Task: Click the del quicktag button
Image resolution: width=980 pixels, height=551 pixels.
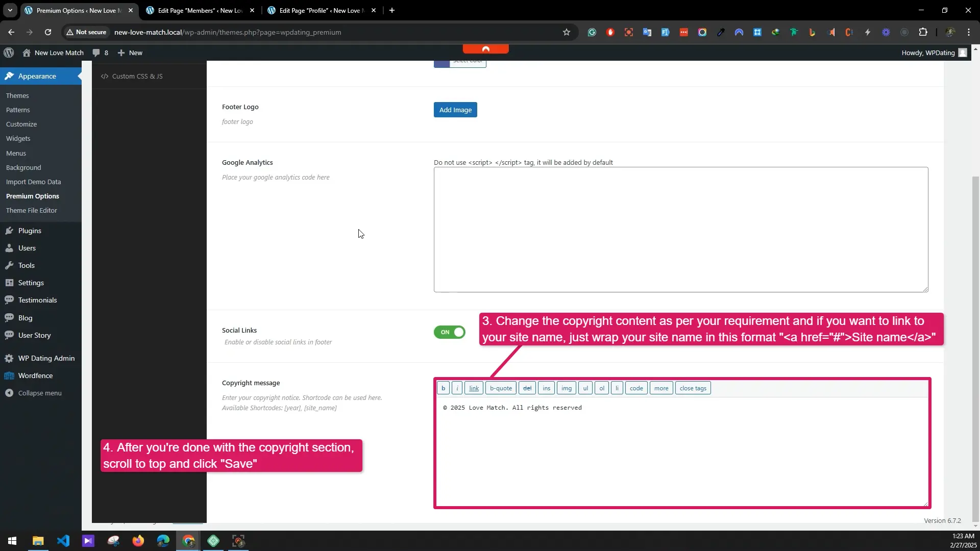Action: [527, 388]
